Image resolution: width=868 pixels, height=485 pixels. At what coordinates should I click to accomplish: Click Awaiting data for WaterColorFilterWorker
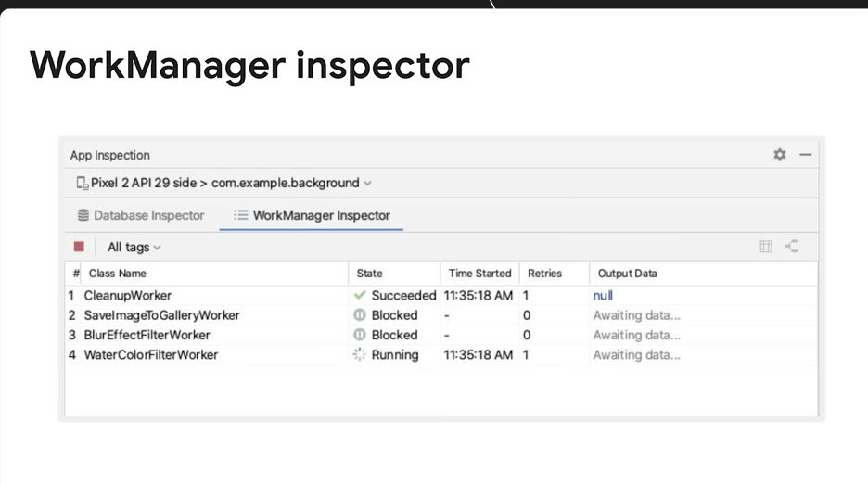(636, 355)
